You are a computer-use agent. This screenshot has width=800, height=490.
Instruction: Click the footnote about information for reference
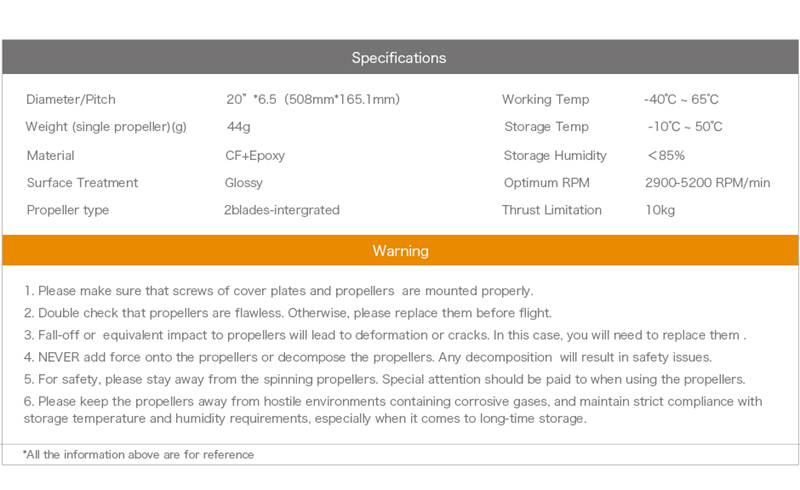pyautogui.click(x=138, y=455)
